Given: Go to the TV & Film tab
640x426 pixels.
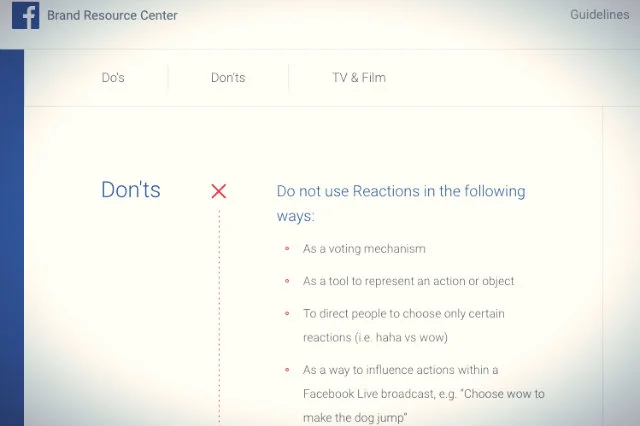Looking at the screenshot, I should coord(359,78).
